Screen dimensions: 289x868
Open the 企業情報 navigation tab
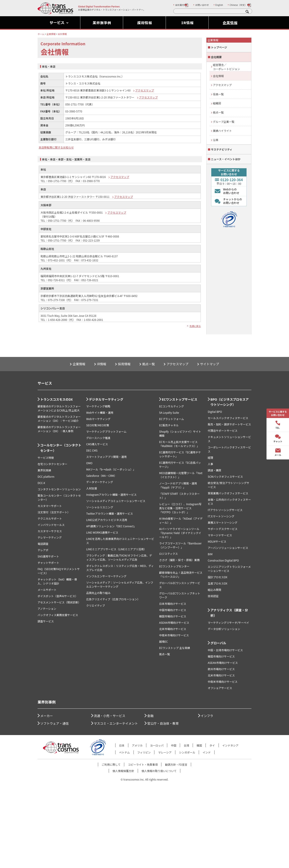[x=230, y=23]
